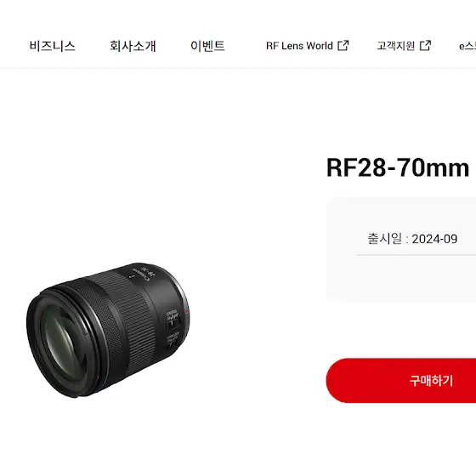The image size is (476, 476).
Task: Click the red mount index mark on lens
Action: (x=187, y=312)
